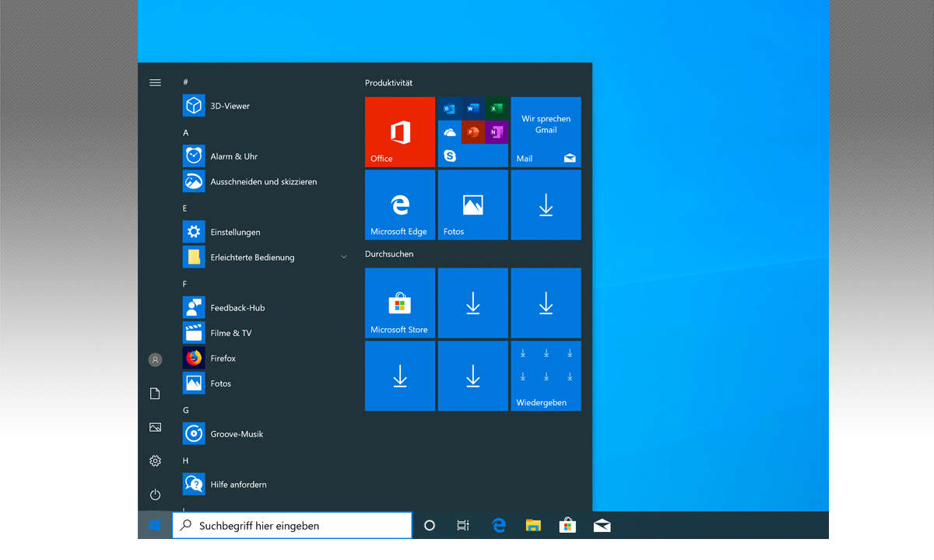Click the Durchsuchen group header
This screenshot has width=934, height=560.
pyautogui.click(x=389, y=254)
